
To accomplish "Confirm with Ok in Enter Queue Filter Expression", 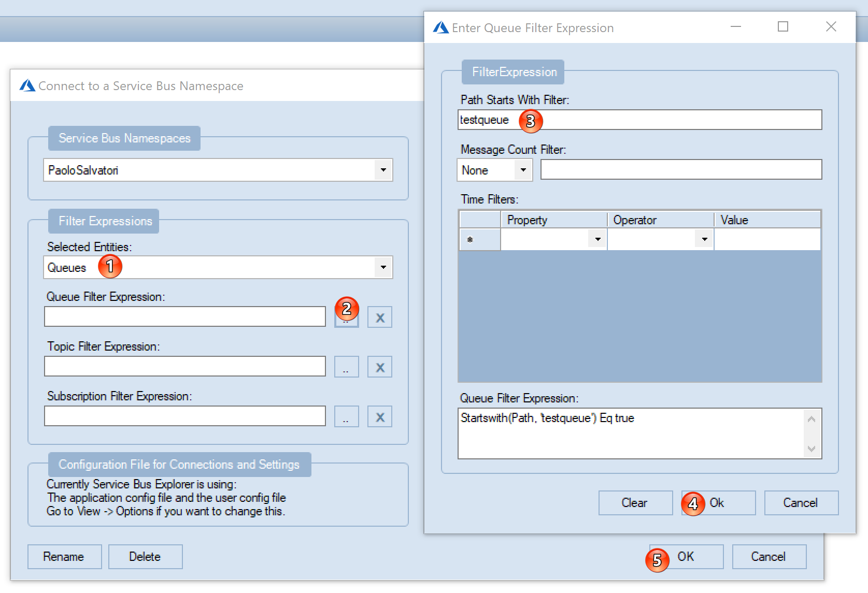I will click(718, 502).
